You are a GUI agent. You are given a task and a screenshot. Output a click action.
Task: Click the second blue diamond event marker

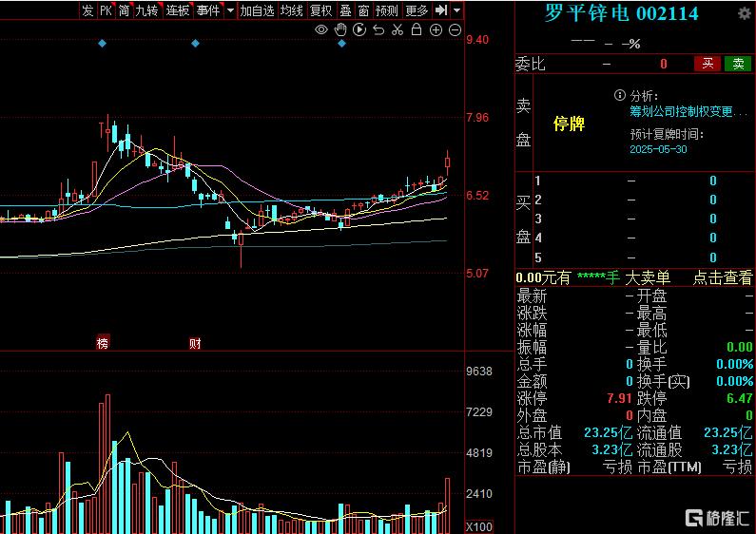coord(195,44)
